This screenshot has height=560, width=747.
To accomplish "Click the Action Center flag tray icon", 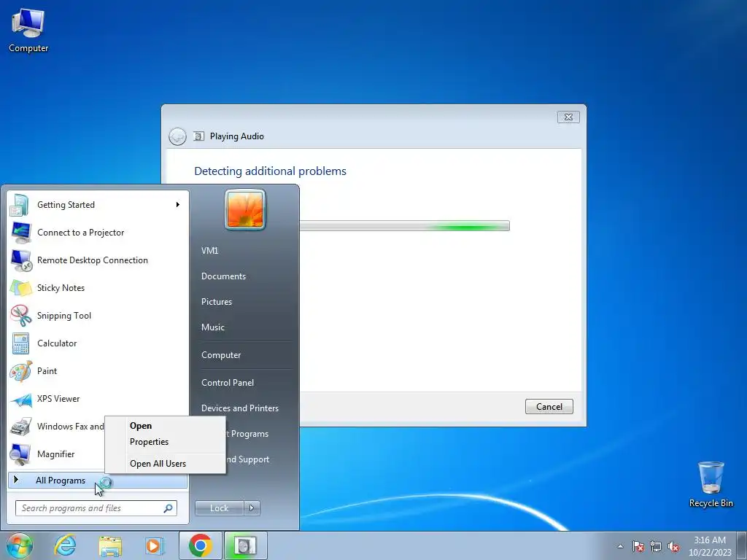I will point(638,546).
